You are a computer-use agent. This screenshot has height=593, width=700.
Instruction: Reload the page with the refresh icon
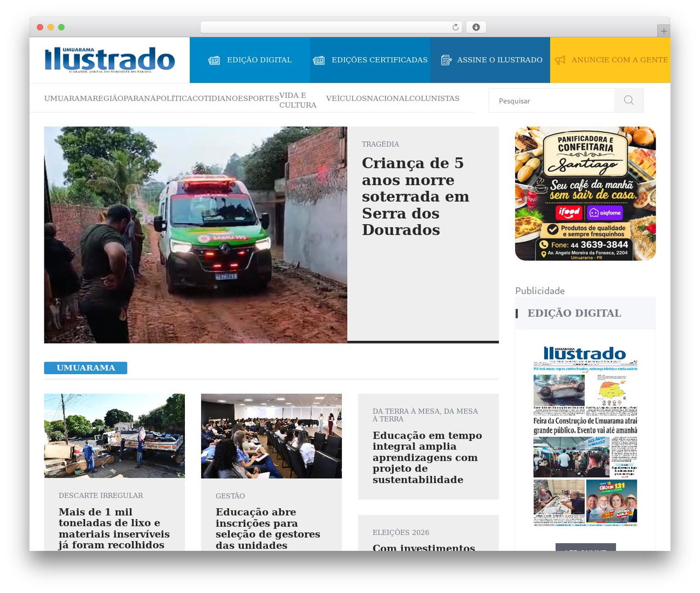point(456,27)
